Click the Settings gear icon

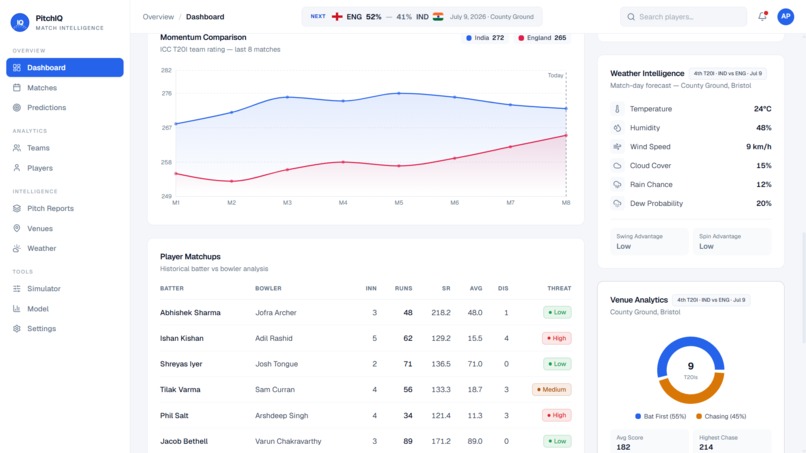click(x=17, y=329)
